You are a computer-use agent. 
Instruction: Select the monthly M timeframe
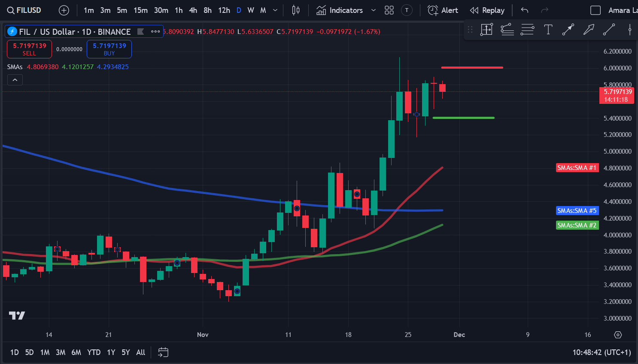click(x=263, y=10)
